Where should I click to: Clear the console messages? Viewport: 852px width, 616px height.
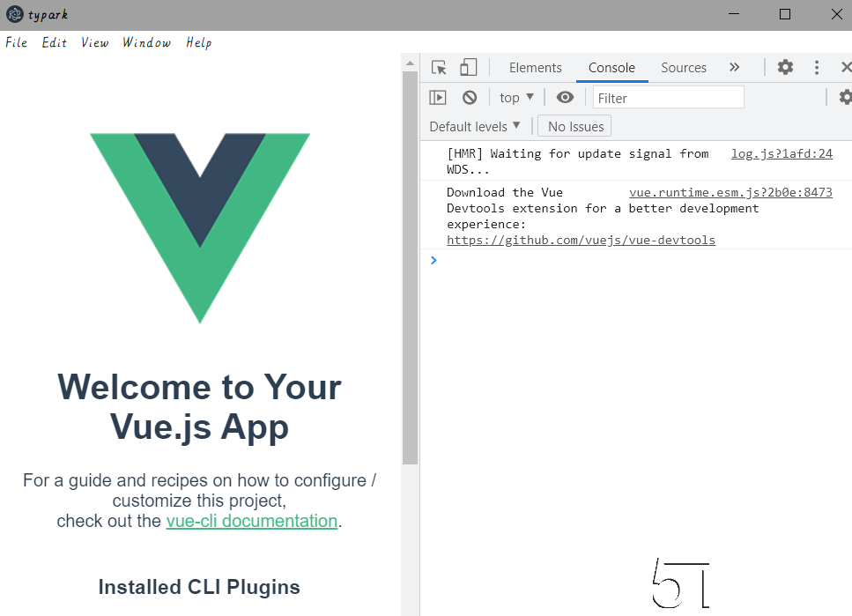470,97
